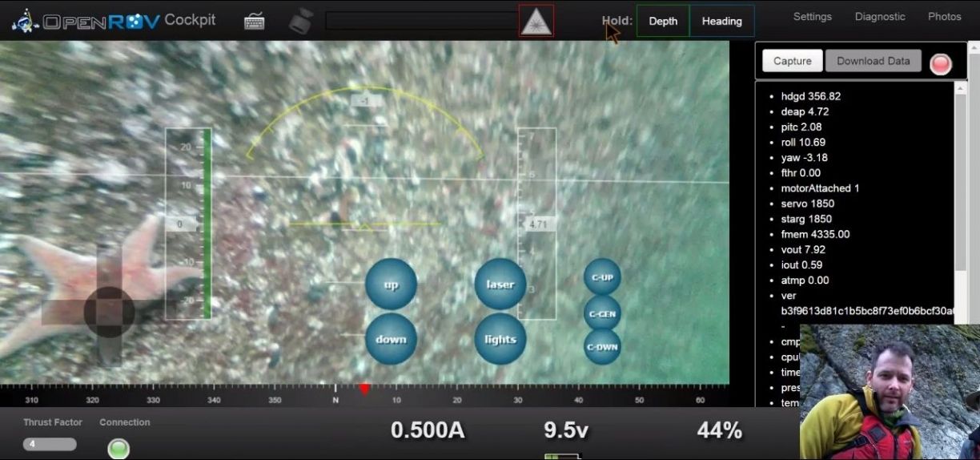
Task: Select the iout 0.59 telemetry row
Action: (x=801, y=264)
